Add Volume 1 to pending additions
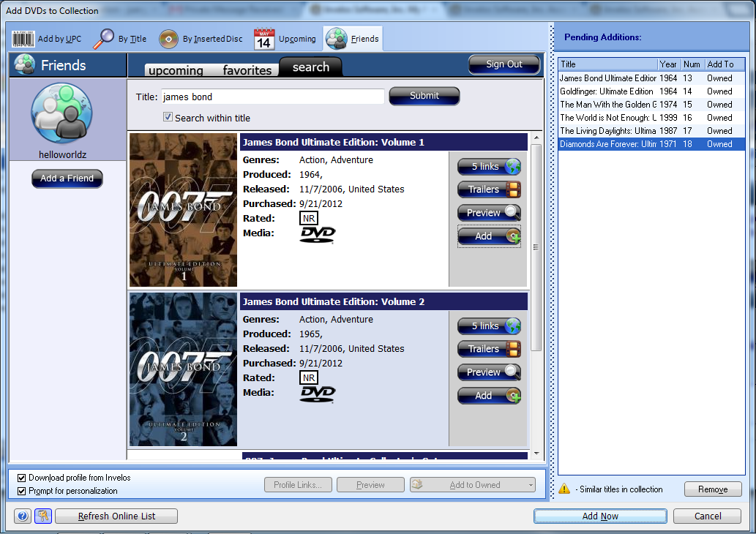The image size is (756, 534). (x=489, y=236)
